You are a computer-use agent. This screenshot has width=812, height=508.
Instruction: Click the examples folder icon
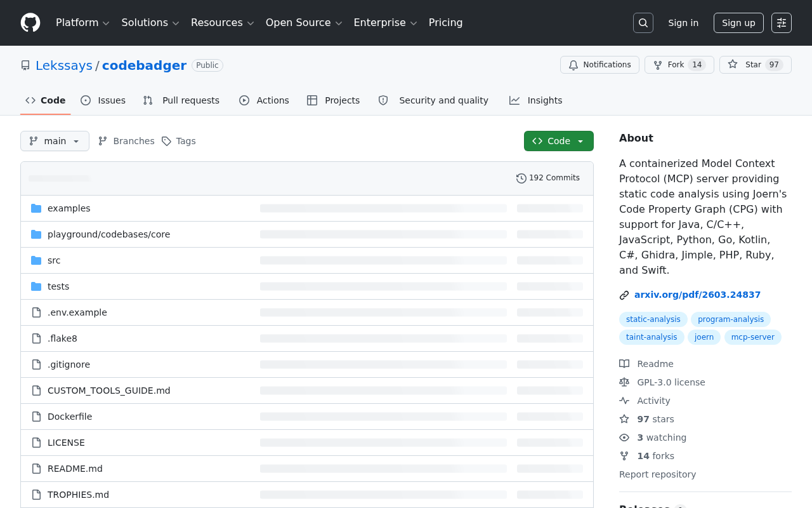pos(36,208)
